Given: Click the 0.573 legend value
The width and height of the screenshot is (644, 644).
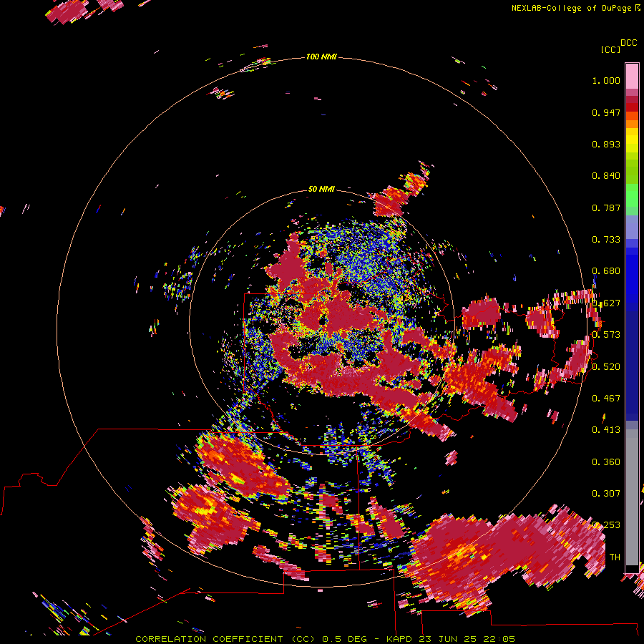Looking at the screenshot, I should pos(606,334).
